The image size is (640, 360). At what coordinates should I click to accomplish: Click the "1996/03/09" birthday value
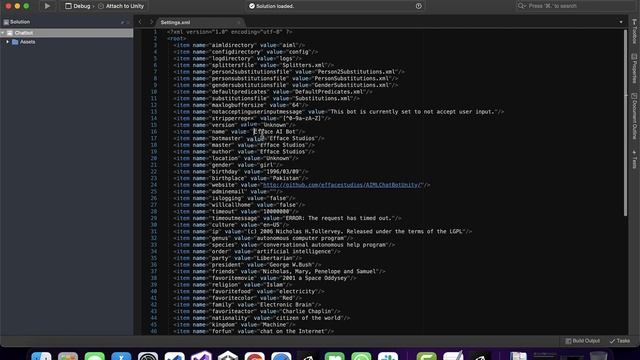[x=282, y=171]
